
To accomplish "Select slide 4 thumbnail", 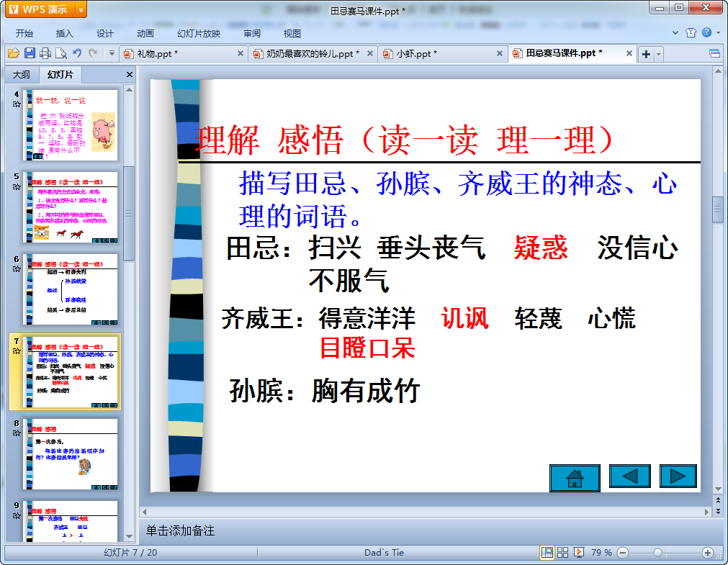I will click(x=71, y=125).
